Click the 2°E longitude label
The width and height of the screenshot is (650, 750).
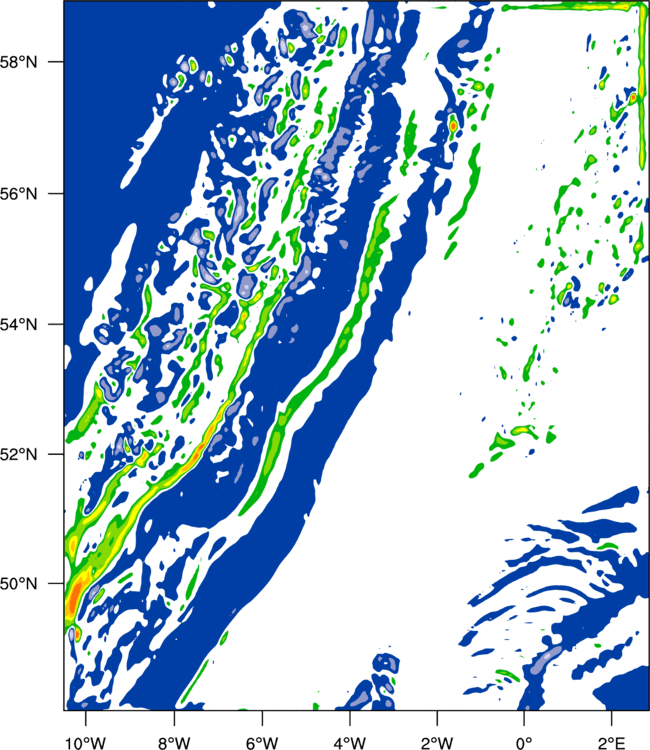[x=612, y=742]
